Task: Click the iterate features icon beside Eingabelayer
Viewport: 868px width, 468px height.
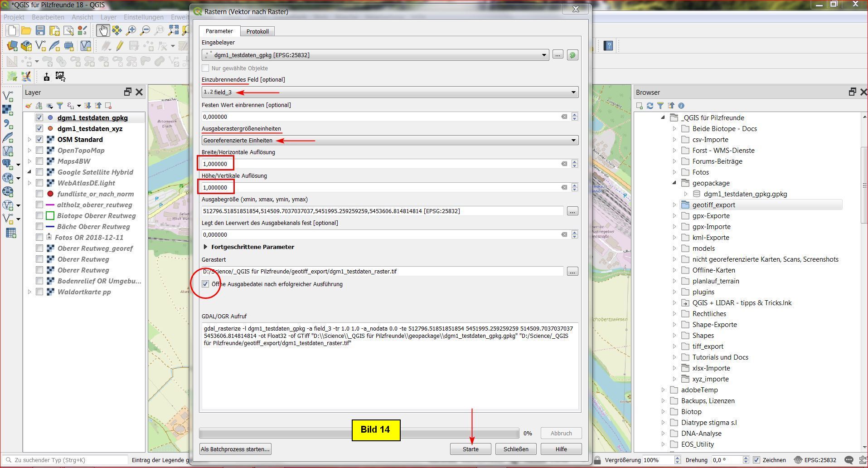Action: 572,55
